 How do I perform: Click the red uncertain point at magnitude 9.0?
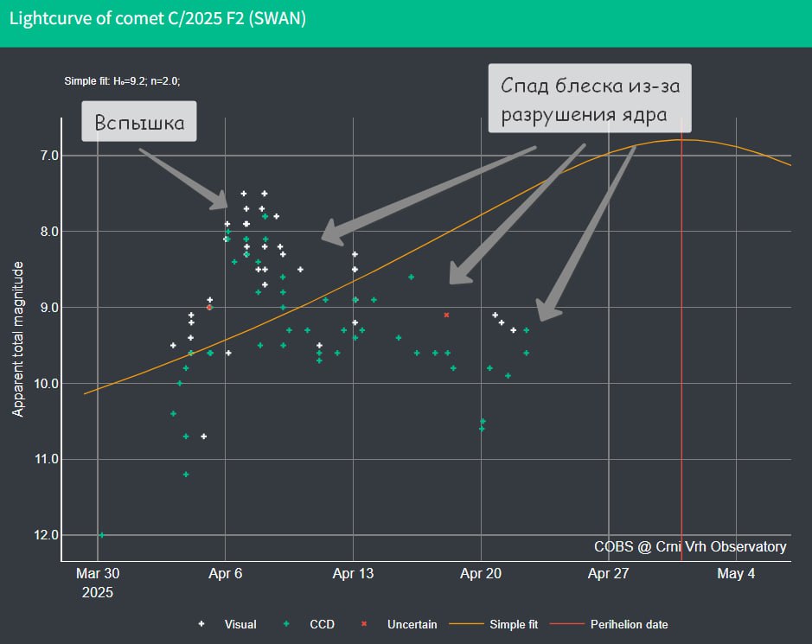[x=209, y=307]
